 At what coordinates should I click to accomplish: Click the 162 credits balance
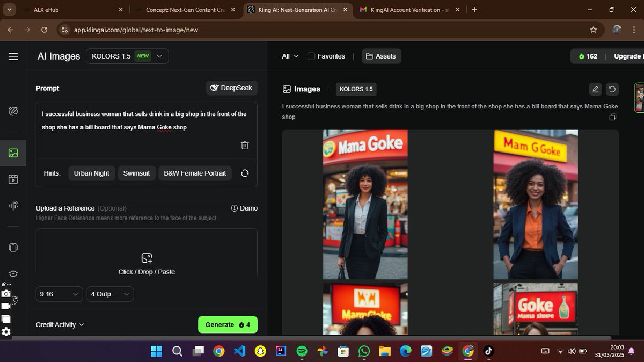point(588,56)
